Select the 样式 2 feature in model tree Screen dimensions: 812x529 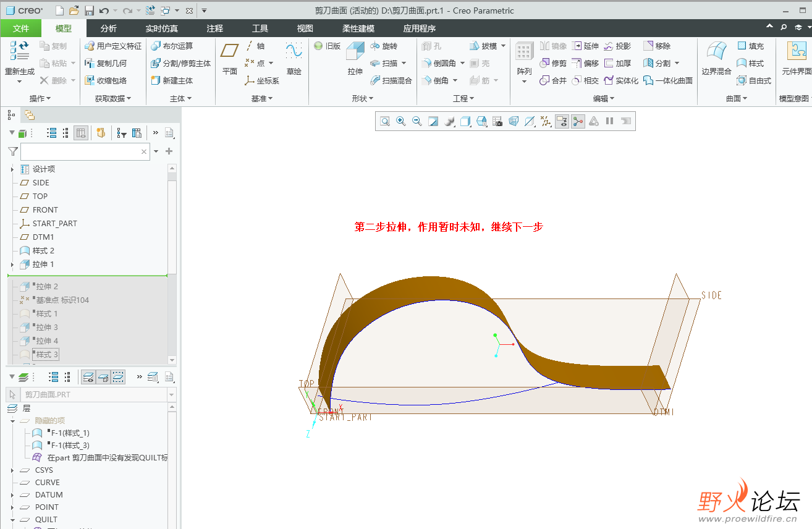36,251
